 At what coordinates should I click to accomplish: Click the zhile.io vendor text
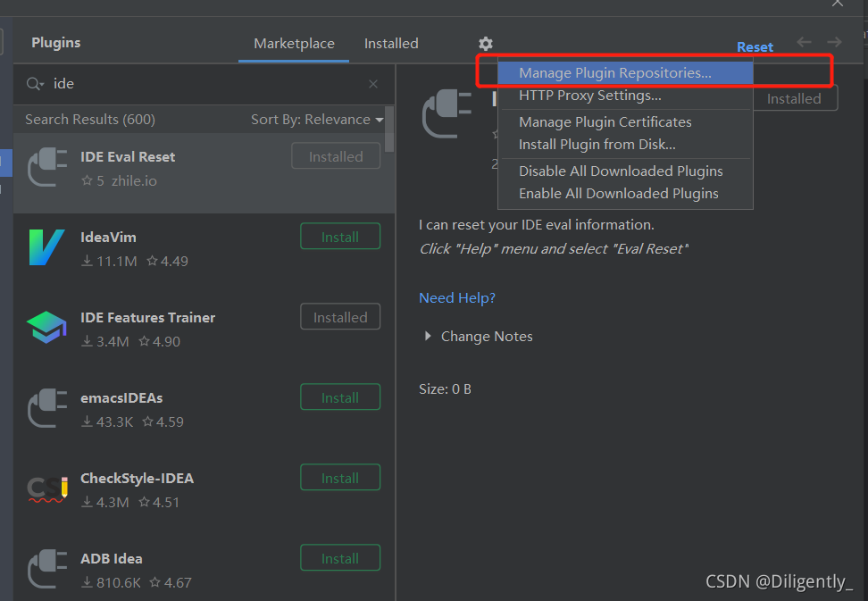click(134, 181)
